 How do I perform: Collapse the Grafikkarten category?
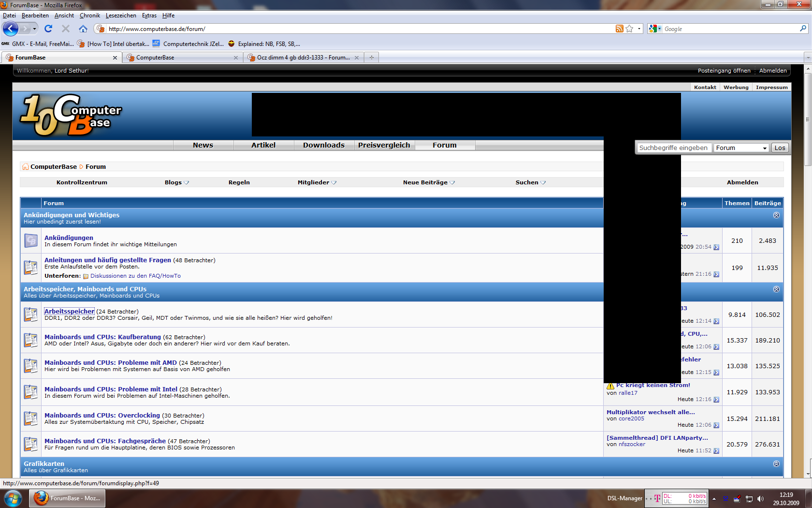point(776,464)
